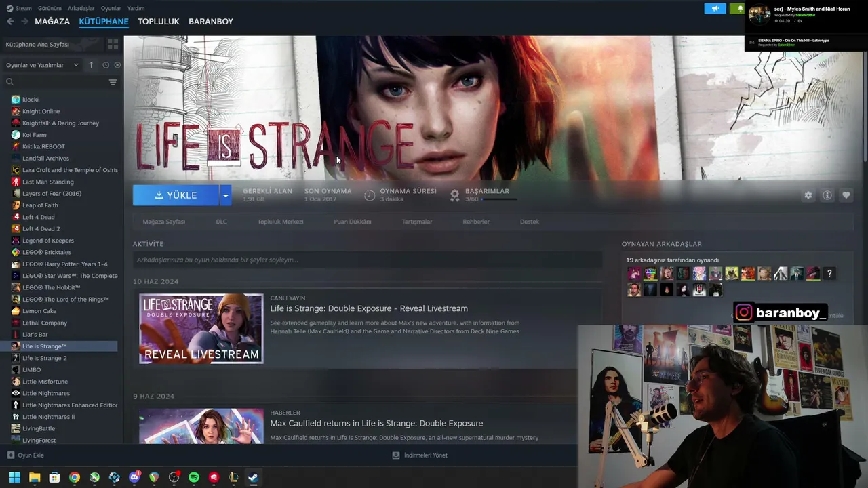The width and height of the screenshot is (868, 488).
Task: Click the megaphone announcements icon
Action: (x=715, y=8)
